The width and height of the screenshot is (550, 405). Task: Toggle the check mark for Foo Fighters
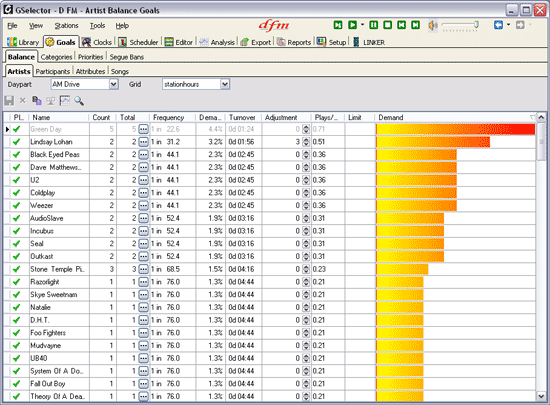16,333
